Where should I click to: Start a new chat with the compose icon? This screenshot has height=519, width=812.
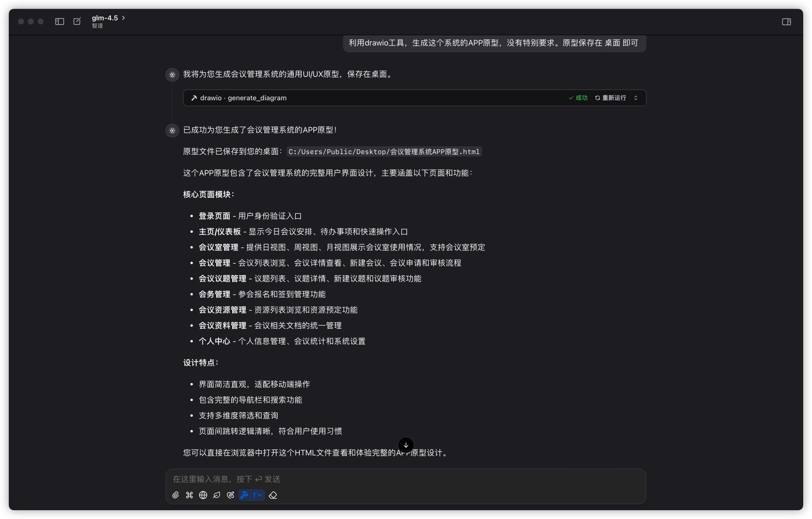pos(77,22)
